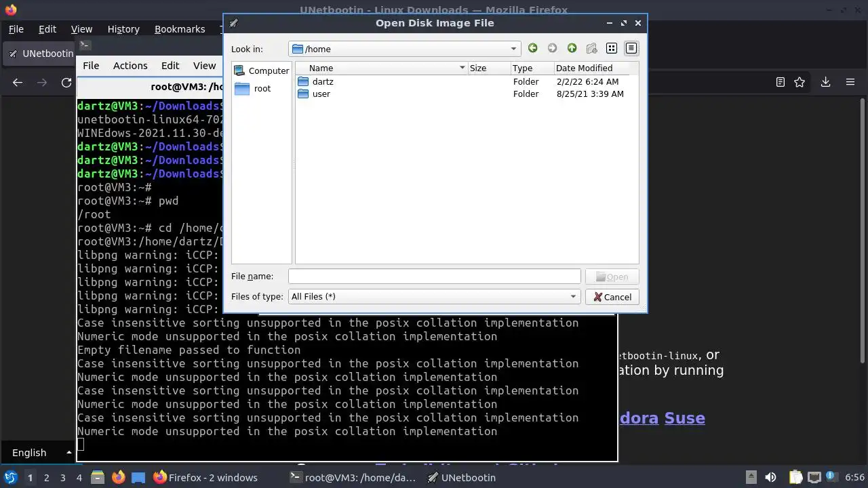Open the terminal's File menu

pos(91,66)
